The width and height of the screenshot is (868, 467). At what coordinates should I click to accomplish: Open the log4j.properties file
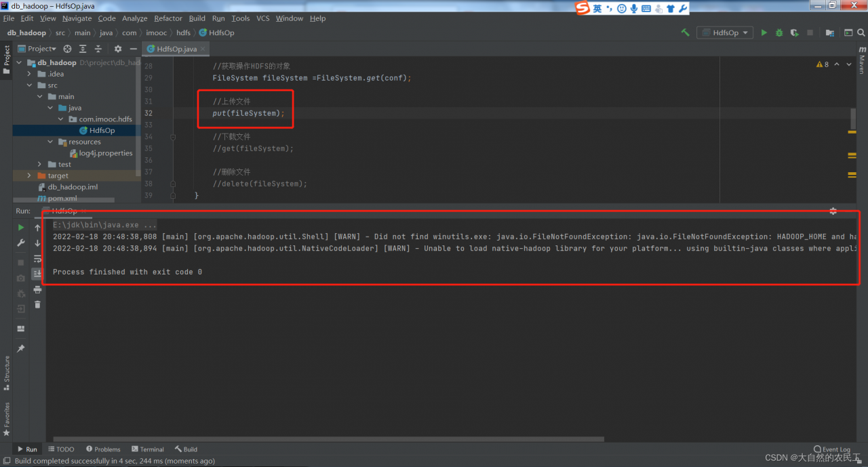tap(100, 153)
